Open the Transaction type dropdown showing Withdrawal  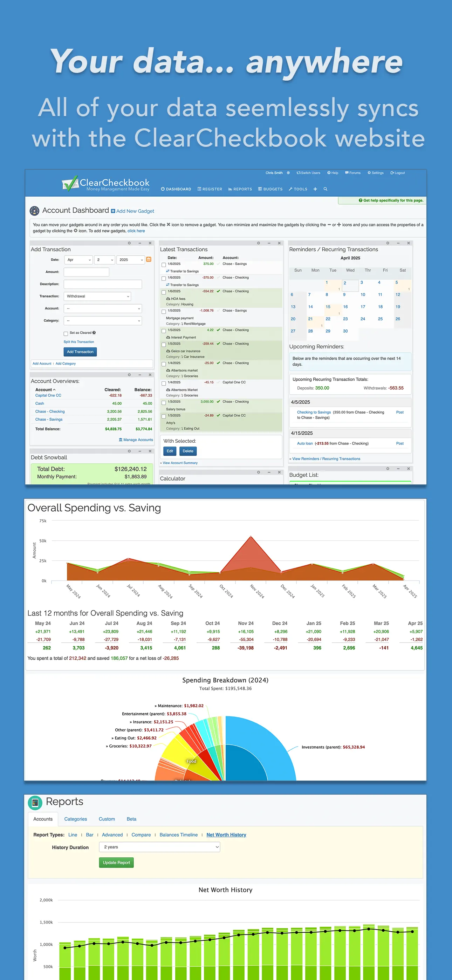pyautogui.click(x=97, y=297)
